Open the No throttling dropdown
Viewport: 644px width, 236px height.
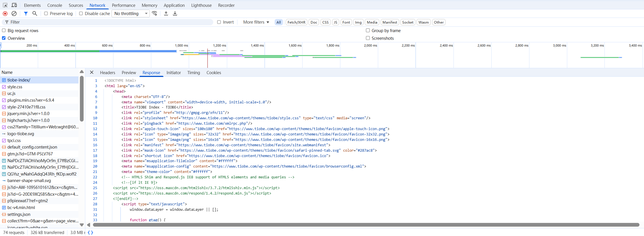[131, 13]
